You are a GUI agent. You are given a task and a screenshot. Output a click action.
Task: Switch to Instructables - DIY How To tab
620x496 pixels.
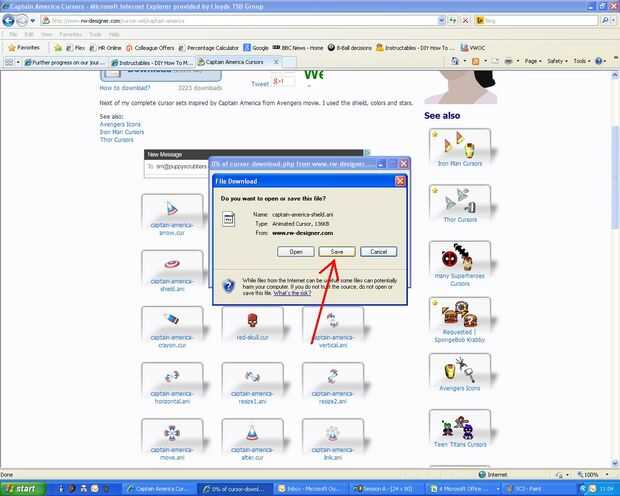point(152,62)
